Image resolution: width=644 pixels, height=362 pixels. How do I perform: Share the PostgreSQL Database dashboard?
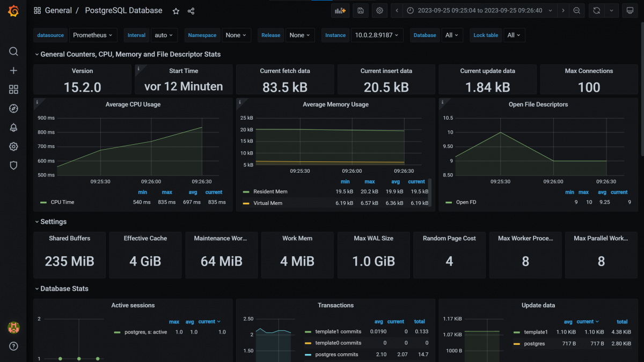[x=191, y=10]
